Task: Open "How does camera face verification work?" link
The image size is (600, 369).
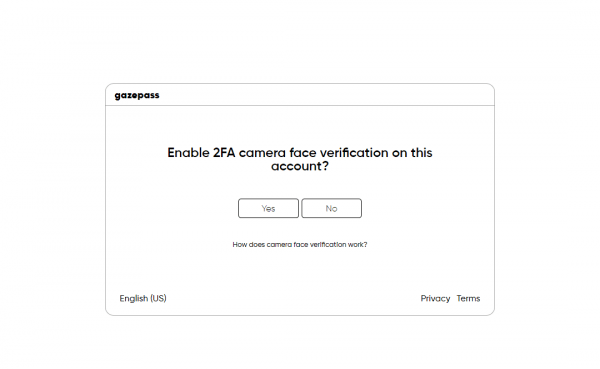Action: (x=300, y=244)
